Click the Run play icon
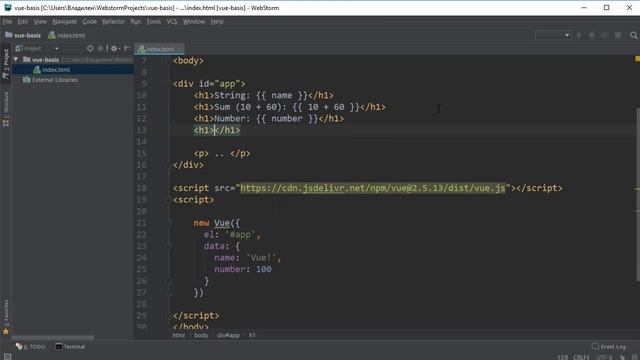The image size is (640, 360). tap(579, 36)
